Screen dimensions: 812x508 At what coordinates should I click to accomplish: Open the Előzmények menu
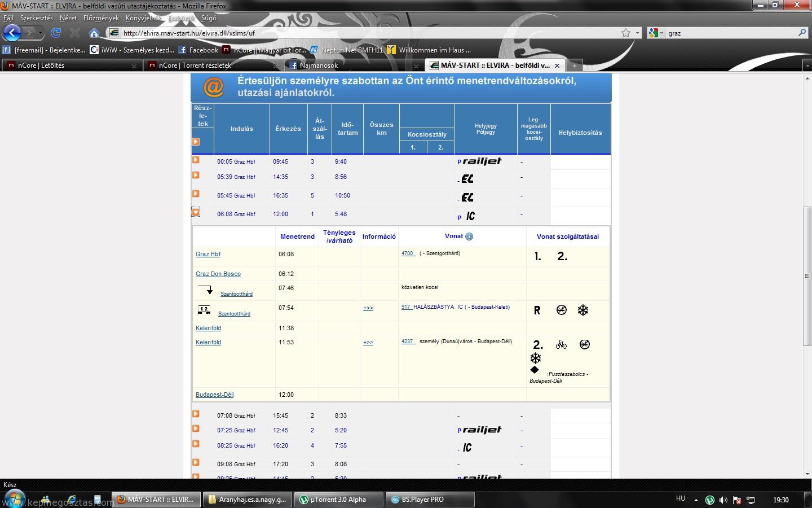click(x=101, y=18)
